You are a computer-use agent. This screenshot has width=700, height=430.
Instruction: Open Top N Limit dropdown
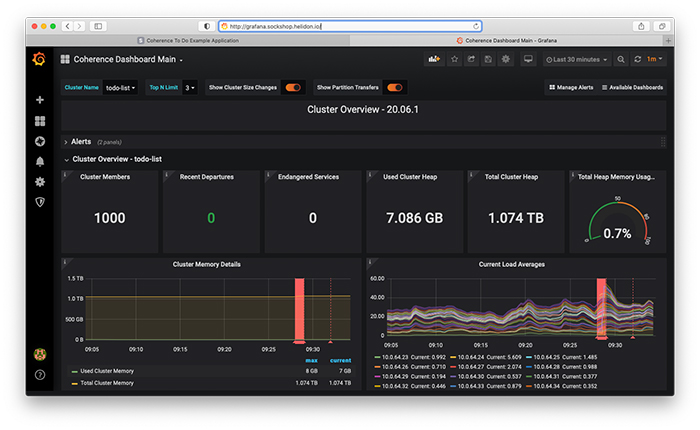pos(190,88)
